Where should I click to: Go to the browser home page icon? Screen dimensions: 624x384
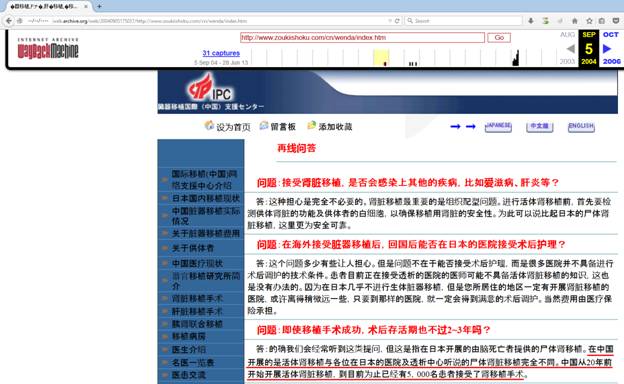coord(574,21)
